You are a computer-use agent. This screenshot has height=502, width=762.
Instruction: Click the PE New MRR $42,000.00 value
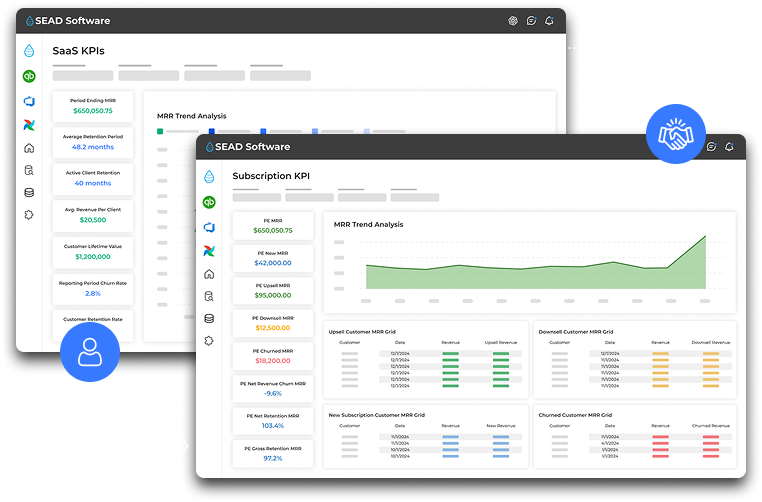[x=273, y=263]
